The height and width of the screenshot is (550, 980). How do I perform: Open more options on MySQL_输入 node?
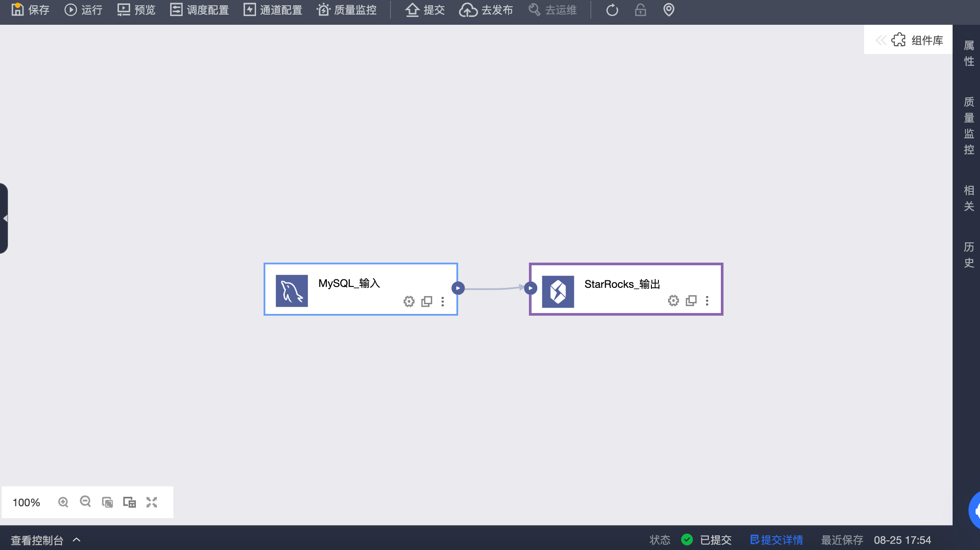coord(443,302)
